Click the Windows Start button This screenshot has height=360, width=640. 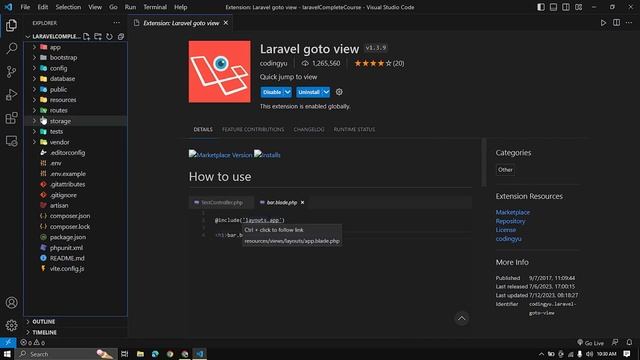7,354
